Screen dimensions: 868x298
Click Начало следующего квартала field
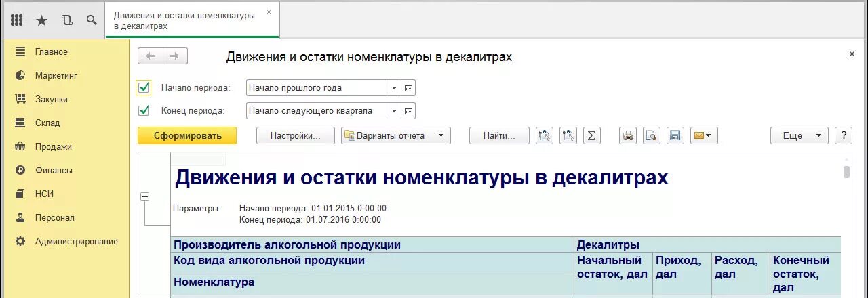[x=317, y=111]
